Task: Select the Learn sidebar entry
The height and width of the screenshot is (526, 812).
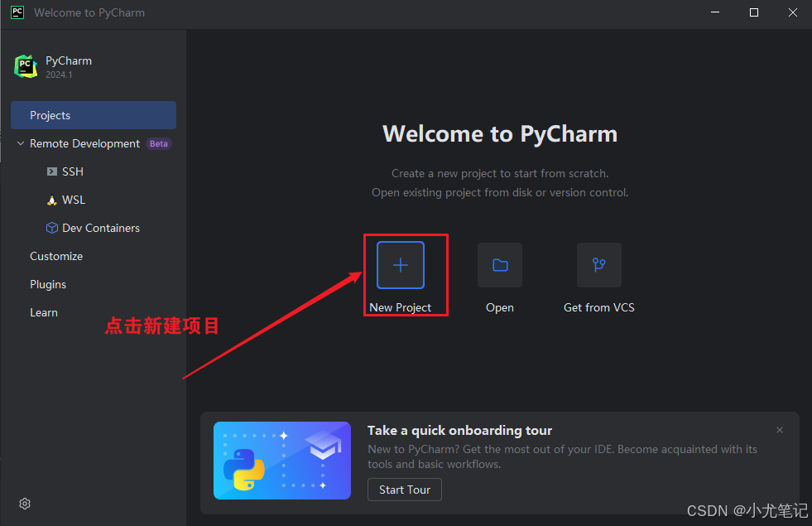Action: coord(43,312)
